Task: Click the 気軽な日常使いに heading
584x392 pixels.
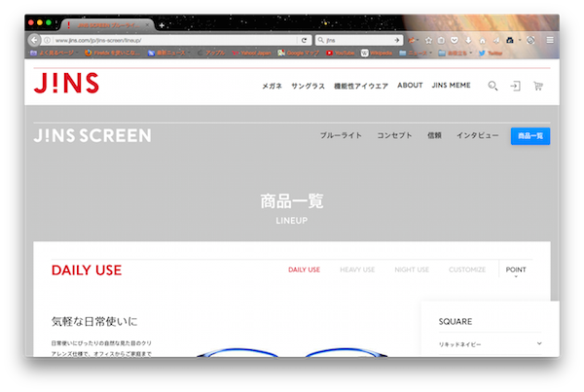Action: click(x=94, y=321)
